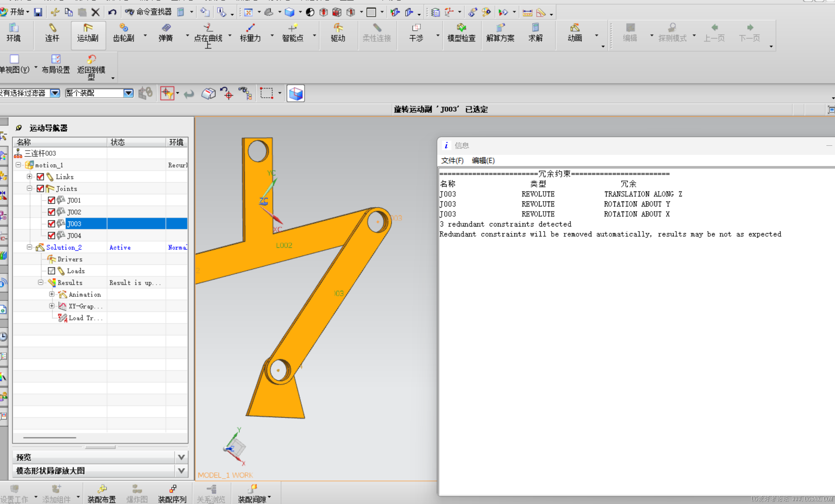Select the 三连杆003 root node
835x504 pixels.
point(40,153)
